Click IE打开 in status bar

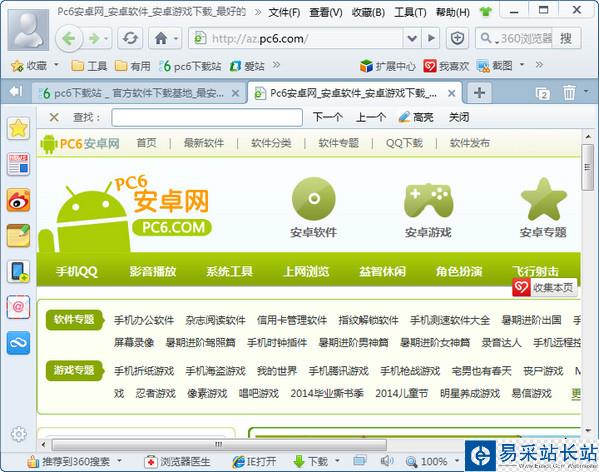tap(254, 461)
